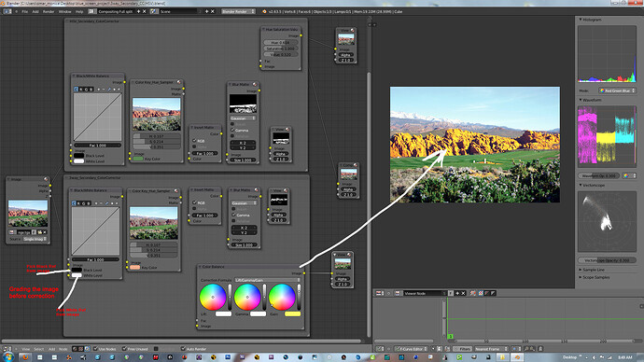
Task: Adjust the Vectorscope Opacity slider
Action: [607, 260]
